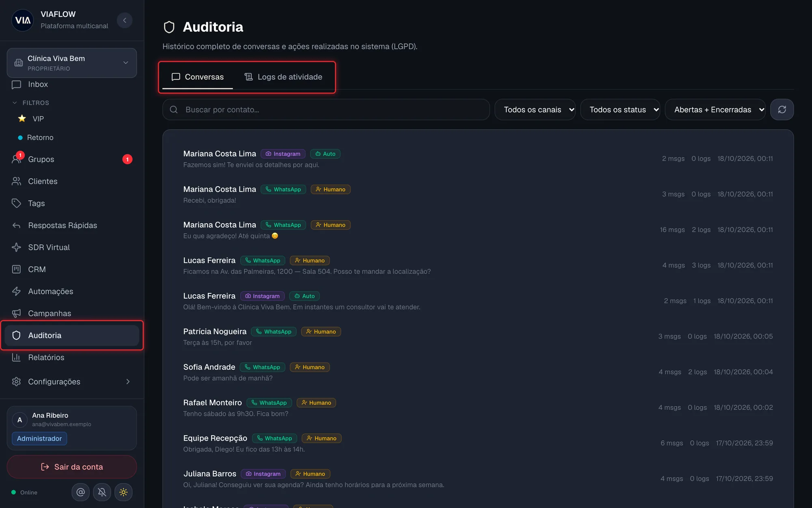Click the Auto badge on Mariana Costa Lima row
Screen dimensions: 812x508
pos(325,154)
